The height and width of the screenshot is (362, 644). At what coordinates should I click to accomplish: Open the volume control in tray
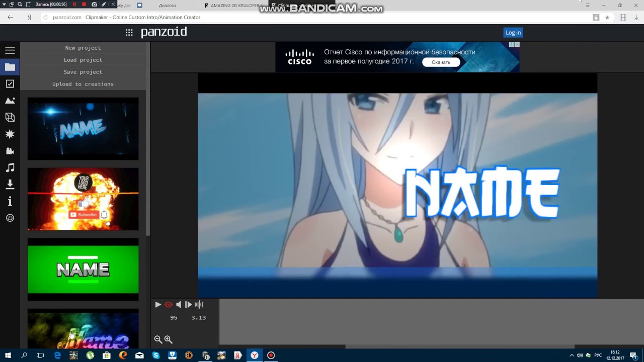580,355
